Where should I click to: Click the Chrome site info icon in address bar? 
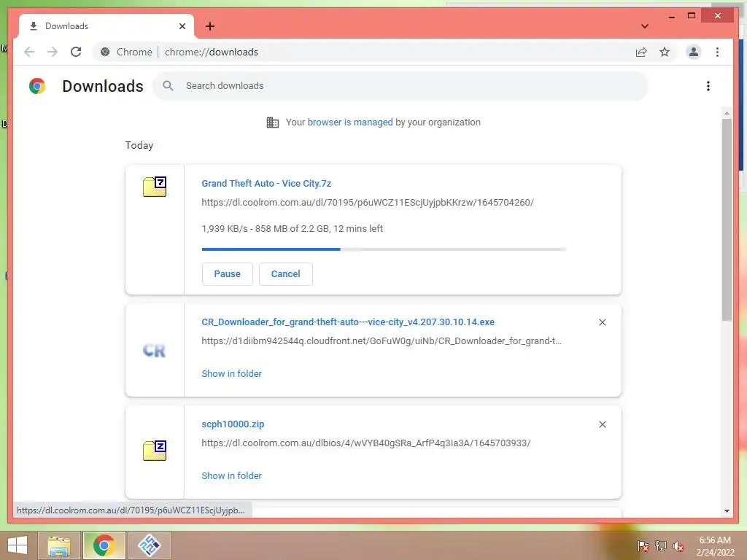[105, 52]
